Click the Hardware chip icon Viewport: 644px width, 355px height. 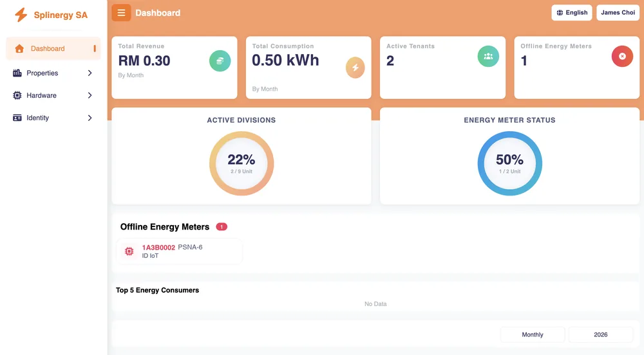pos(17,96)
